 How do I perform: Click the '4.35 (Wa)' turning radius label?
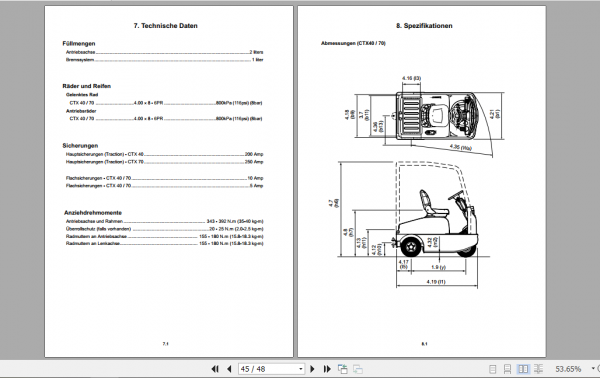pos(461,147)
